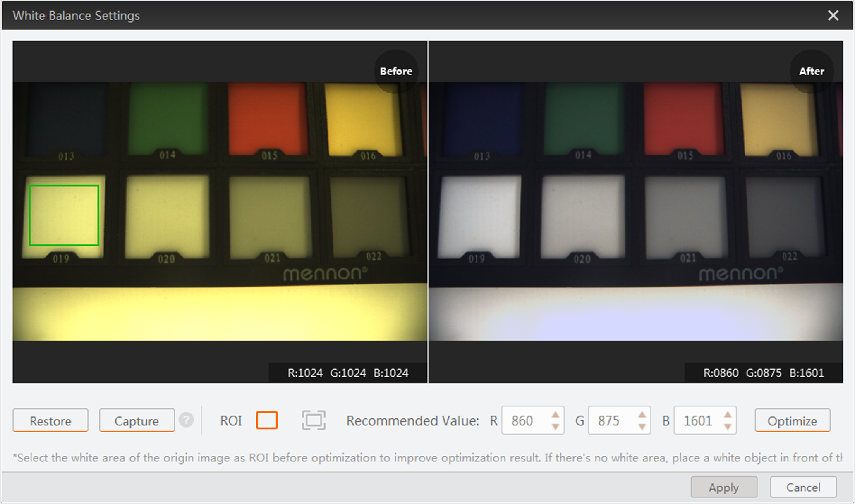Cancel the white balance changes
This screenshot has width=855, height=504.
pyautogui.click(x=803, y=487)
